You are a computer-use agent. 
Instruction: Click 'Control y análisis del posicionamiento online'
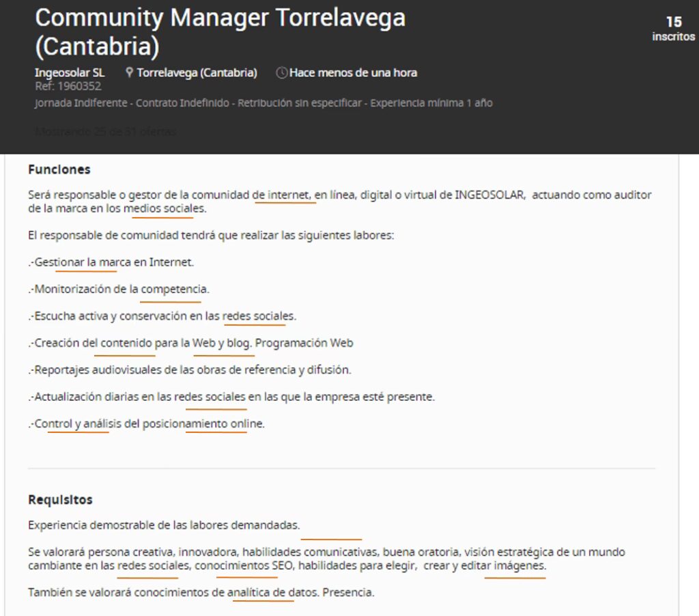point(147,423)
